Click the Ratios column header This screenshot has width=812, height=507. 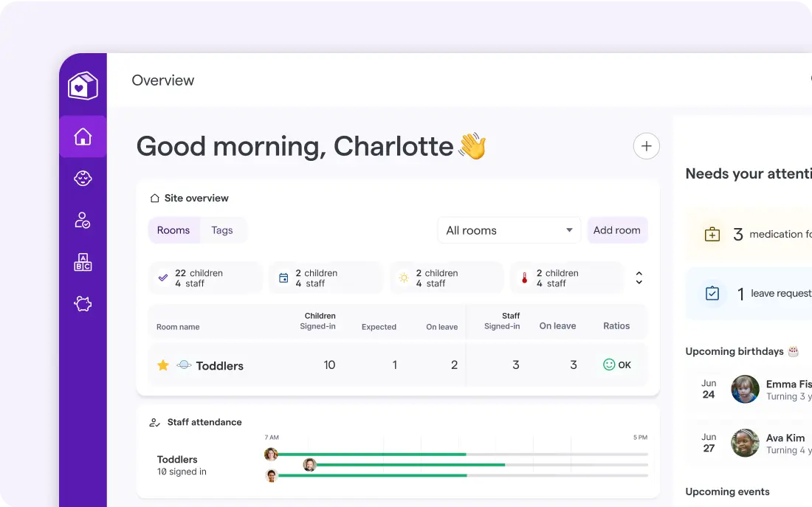point(616,325)
